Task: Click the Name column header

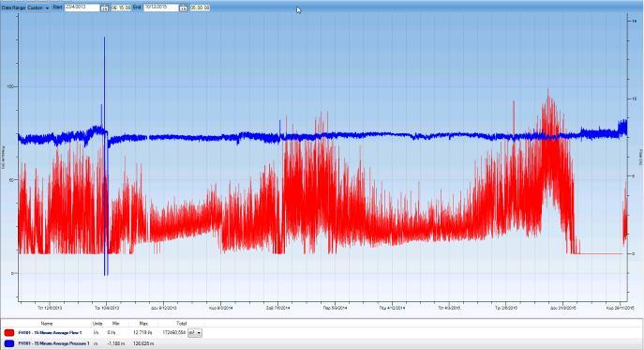Action: 47,324
